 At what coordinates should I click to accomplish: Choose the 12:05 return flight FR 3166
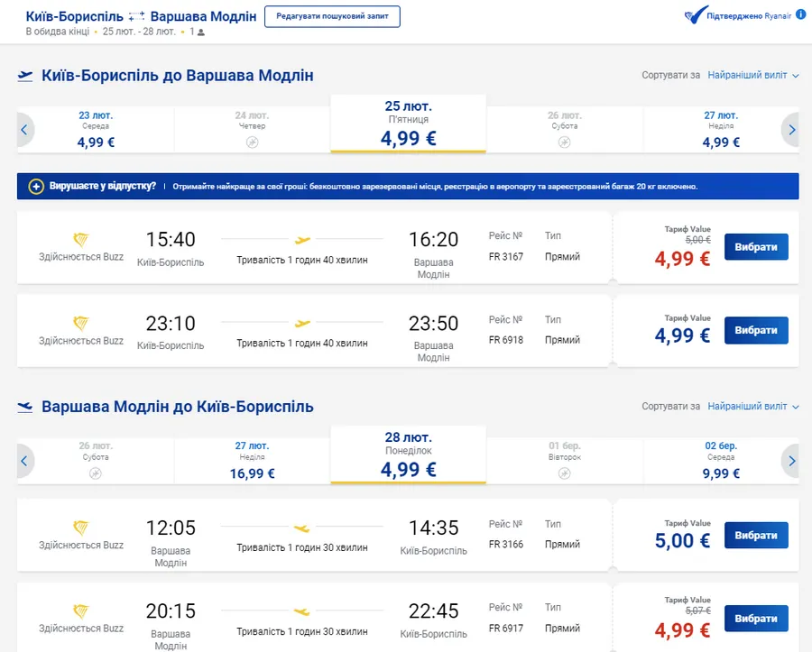(x=755, y=535)
